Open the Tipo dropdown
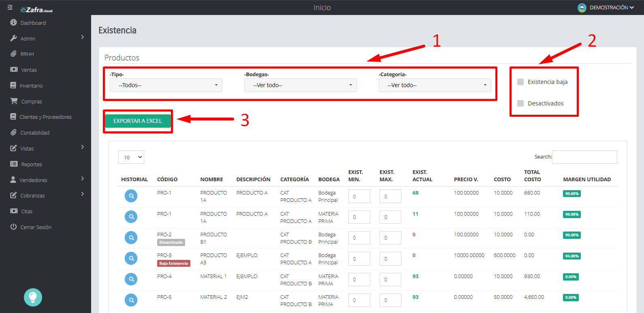 click(166, 85)
